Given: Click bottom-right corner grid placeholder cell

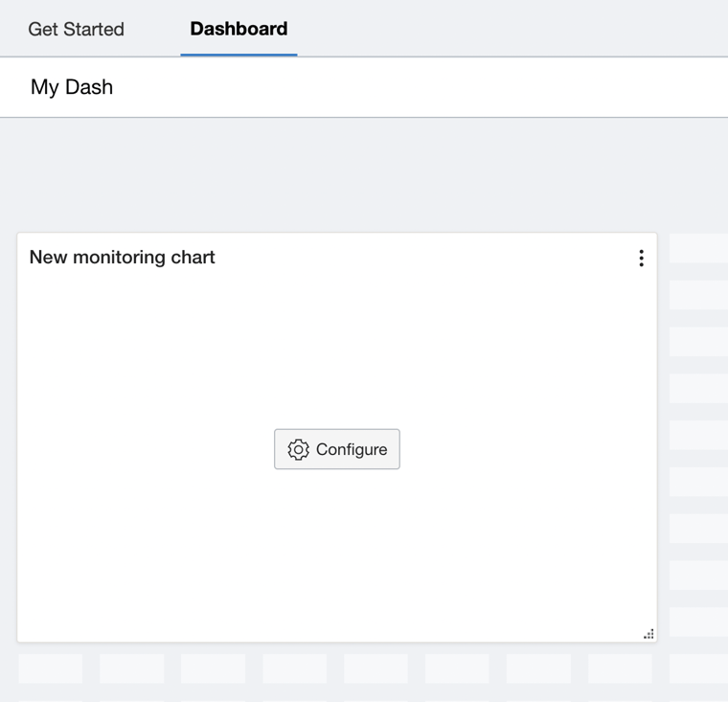Looking at the screenshot, I should pyautogui.click(x=698, y=668).
